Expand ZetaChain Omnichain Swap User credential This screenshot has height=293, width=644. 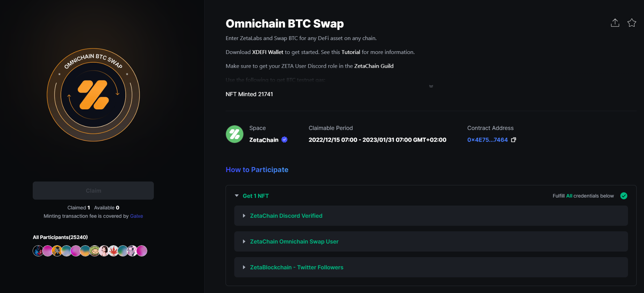[431, 241]
